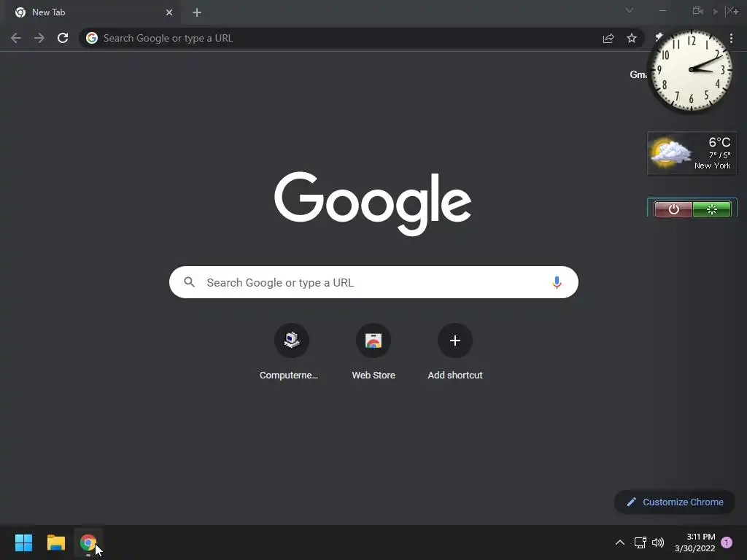Open the Windows Start menu
The image size is (747, 560).
point(23,542)
